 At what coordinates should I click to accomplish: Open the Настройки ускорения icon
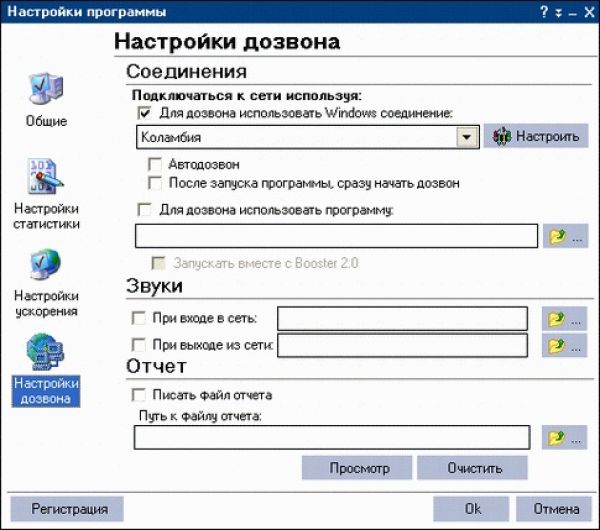click(x=45, y=265)
